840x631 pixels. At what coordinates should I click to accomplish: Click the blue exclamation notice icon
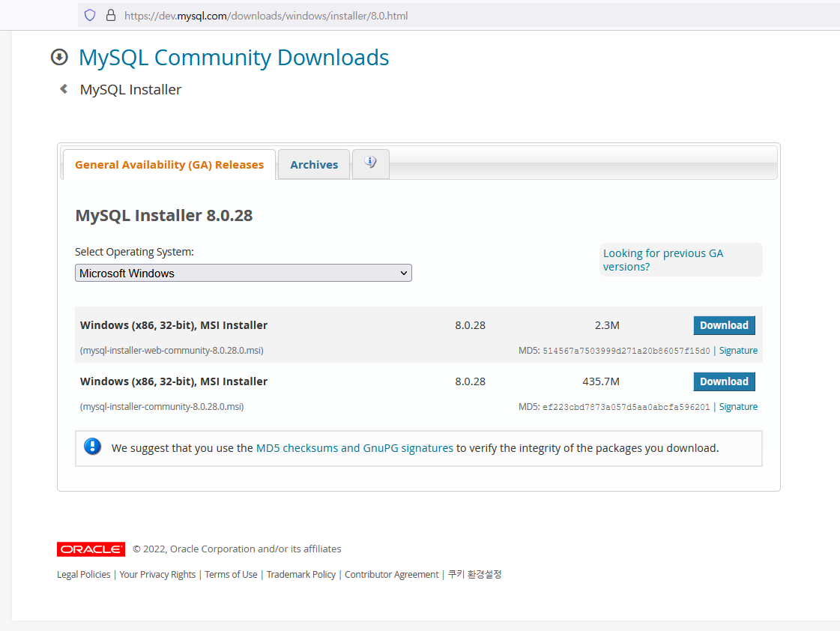93,446
